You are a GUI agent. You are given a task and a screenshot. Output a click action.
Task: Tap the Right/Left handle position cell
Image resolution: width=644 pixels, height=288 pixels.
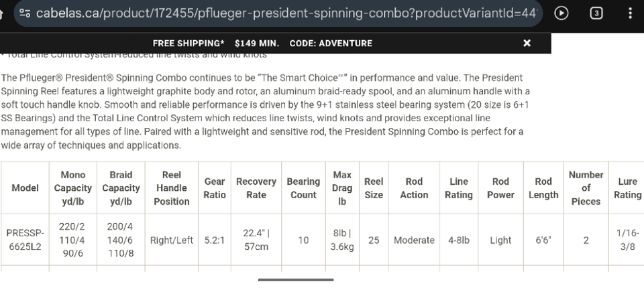pos(172,240)
